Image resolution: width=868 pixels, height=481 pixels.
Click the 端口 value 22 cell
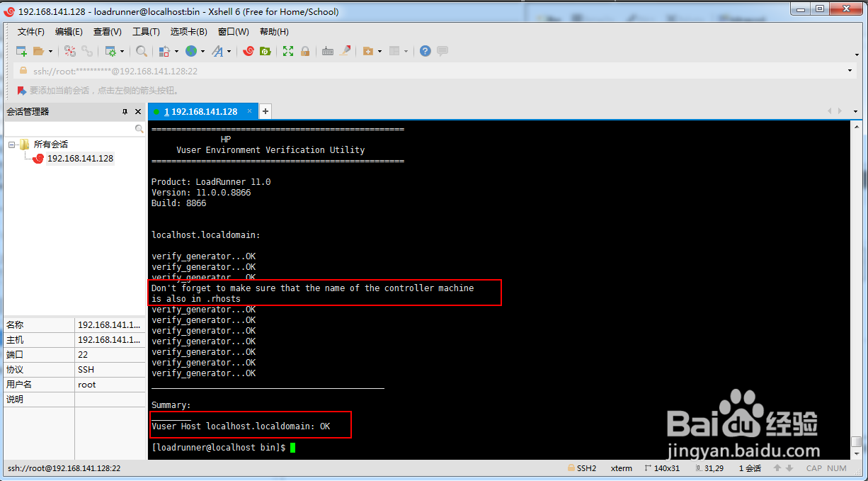(110, 355)
